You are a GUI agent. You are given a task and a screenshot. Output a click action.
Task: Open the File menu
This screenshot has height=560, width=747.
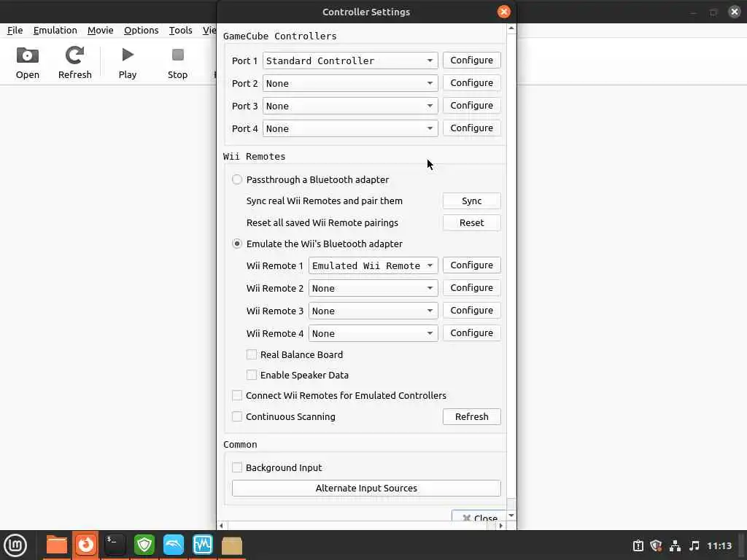[15, 30]
